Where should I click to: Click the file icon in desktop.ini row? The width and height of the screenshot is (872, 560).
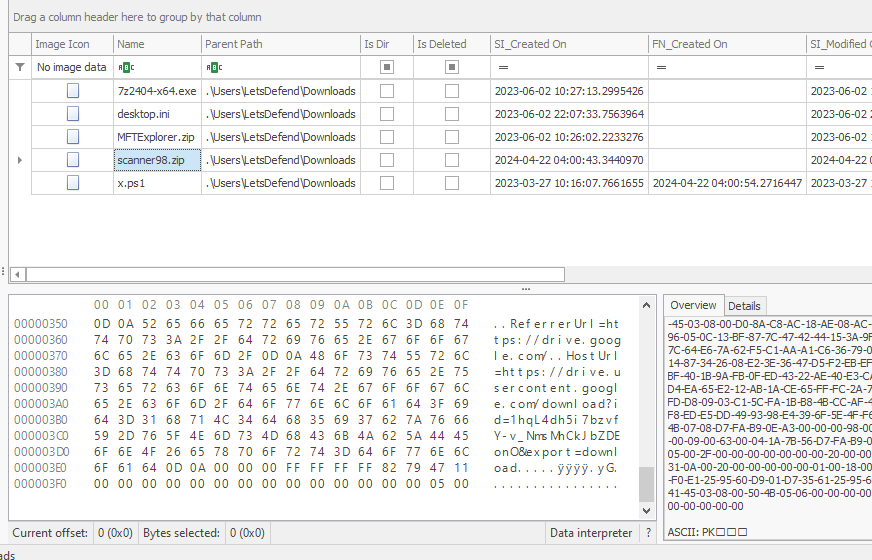(72, 114)
